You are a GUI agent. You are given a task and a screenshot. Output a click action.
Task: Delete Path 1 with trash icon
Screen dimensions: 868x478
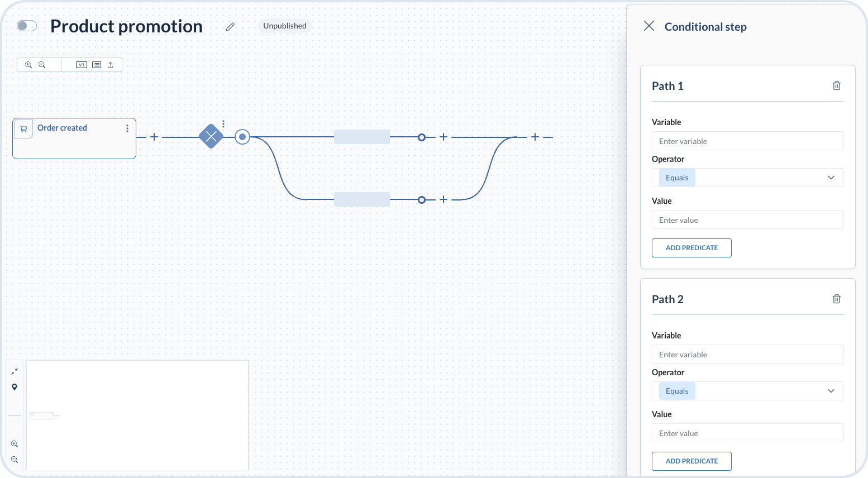836,85
